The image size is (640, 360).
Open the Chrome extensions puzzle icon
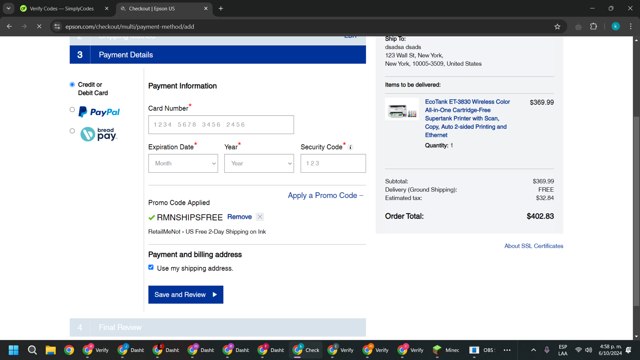593,27
